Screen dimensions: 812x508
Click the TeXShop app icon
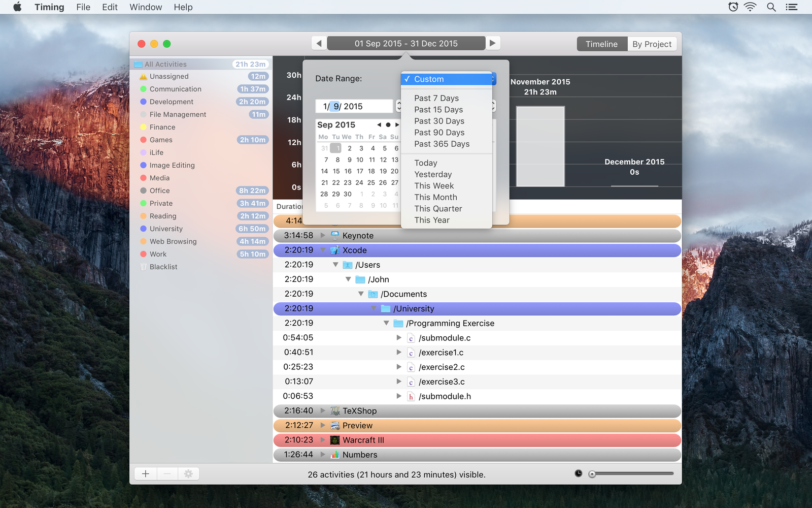click(335, 410)
